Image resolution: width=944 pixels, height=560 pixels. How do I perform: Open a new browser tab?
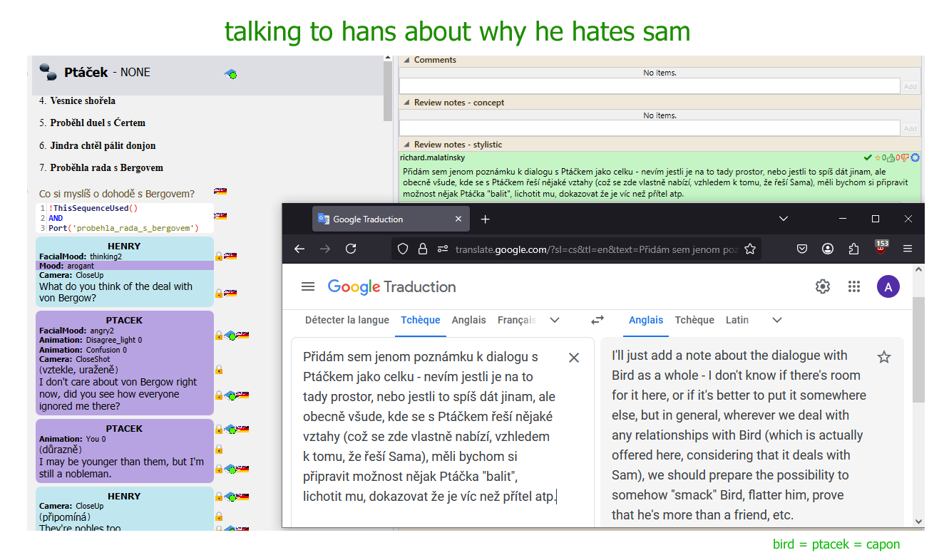coord(486,219)
